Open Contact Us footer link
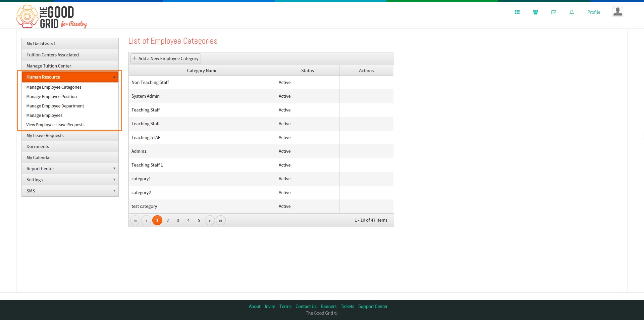 tap(306, 306)
